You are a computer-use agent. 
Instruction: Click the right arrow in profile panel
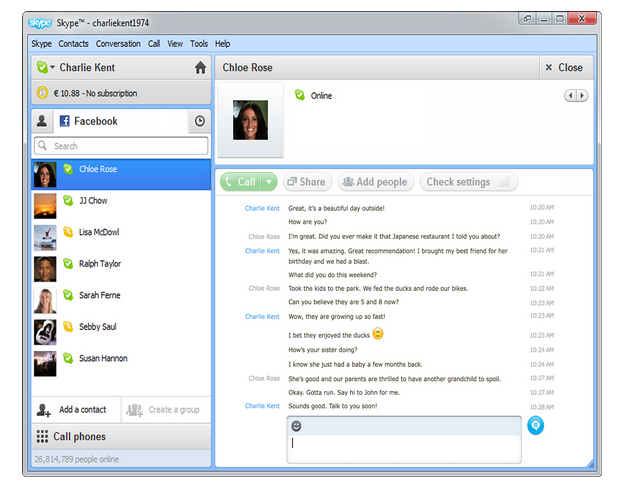[x=582, y=96]
